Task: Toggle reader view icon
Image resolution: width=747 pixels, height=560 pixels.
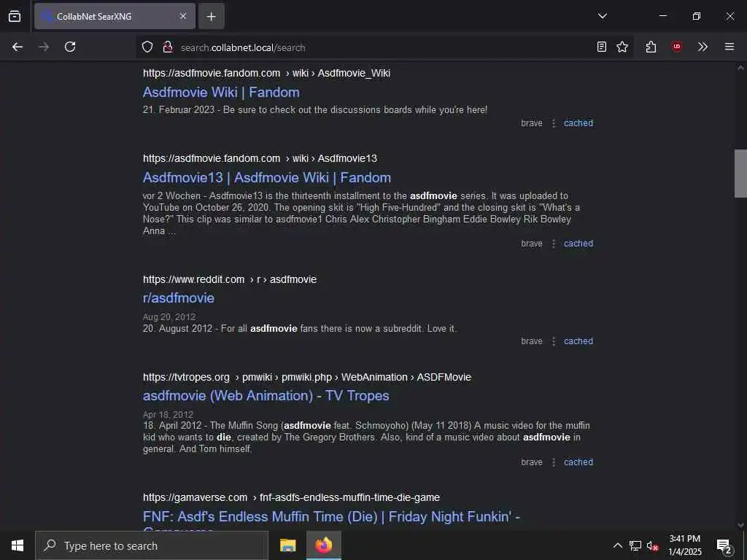Action: (x=602, y=47)
